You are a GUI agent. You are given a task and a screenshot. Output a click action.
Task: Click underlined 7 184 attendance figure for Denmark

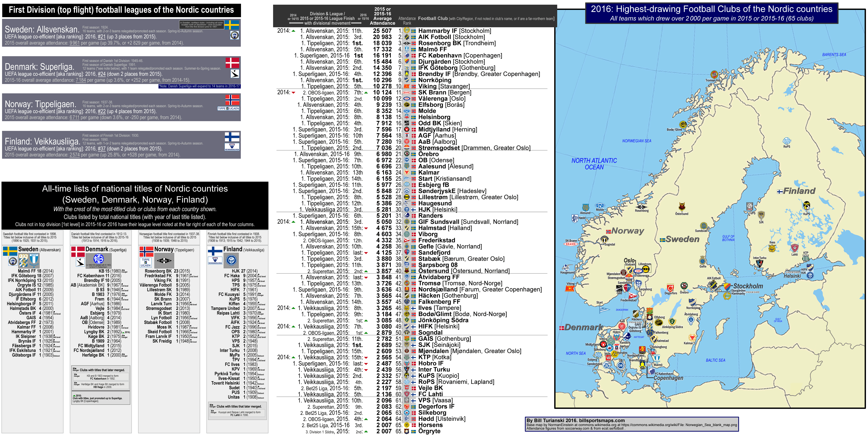pos(80,80)
